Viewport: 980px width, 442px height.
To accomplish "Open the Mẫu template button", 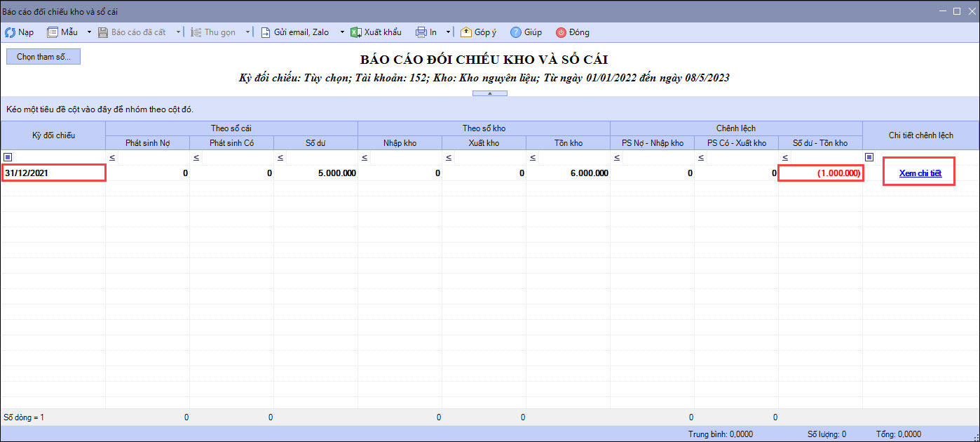I will 62,32.
